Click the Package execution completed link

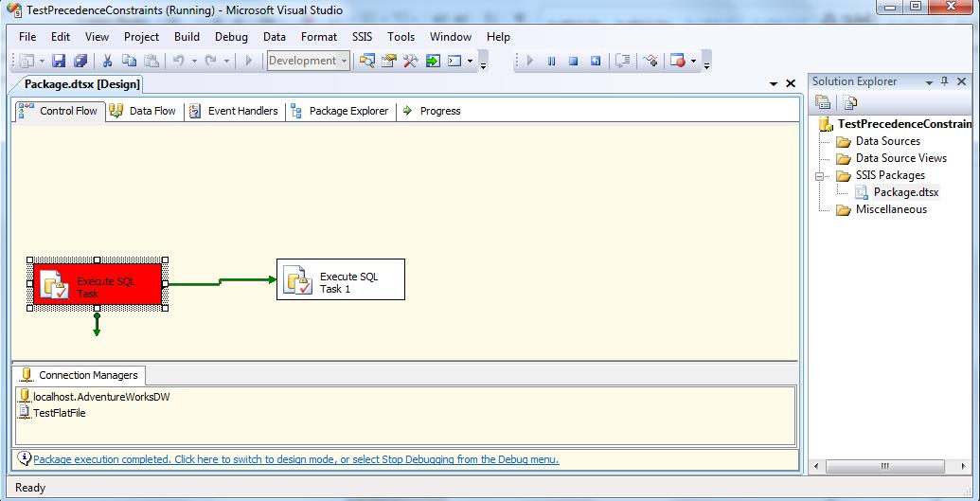click(x=295, y=459)
